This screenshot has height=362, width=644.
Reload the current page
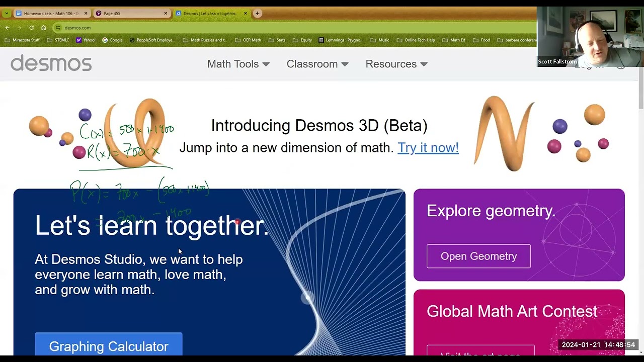[31, 28]
